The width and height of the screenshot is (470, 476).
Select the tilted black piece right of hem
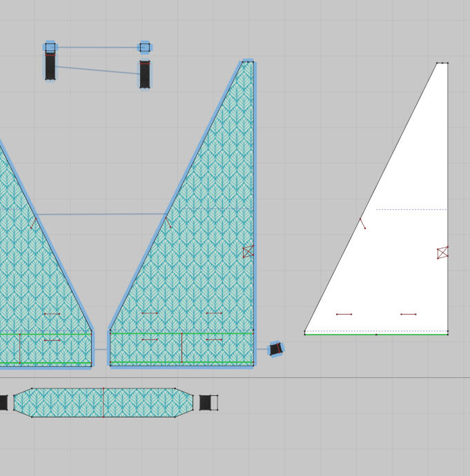coord(275,349)
